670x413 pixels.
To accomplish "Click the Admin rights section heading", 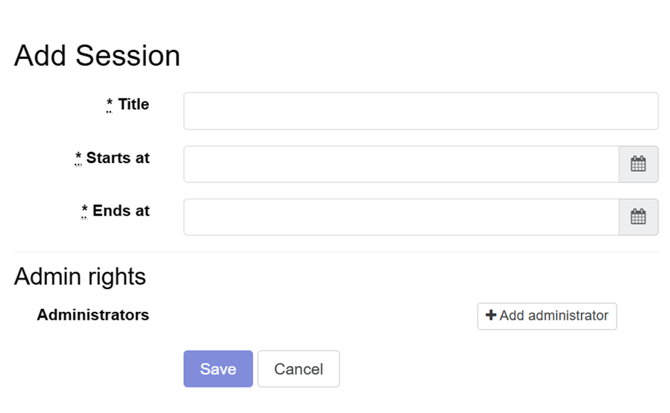I will [80, 277].
